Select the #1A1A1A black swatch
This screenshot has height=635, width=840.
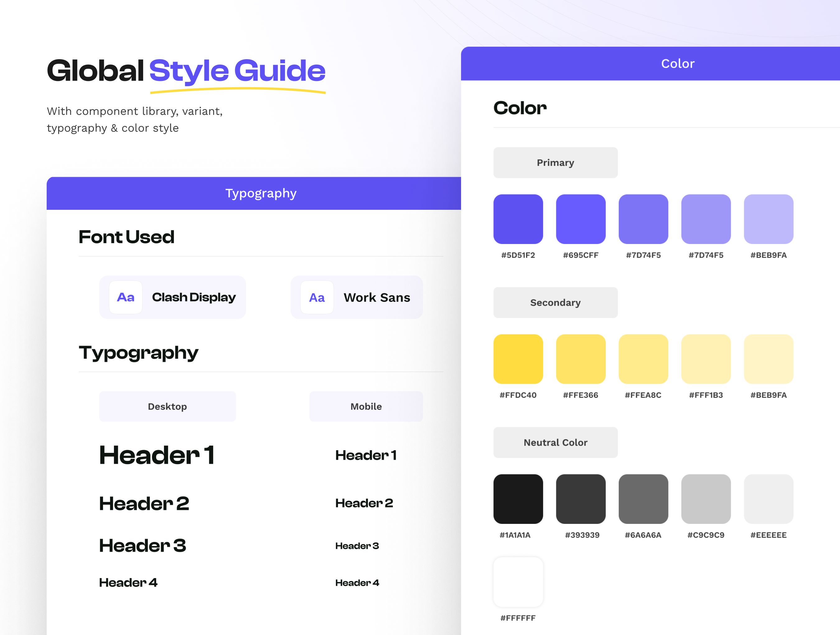[x=518, y=499]
